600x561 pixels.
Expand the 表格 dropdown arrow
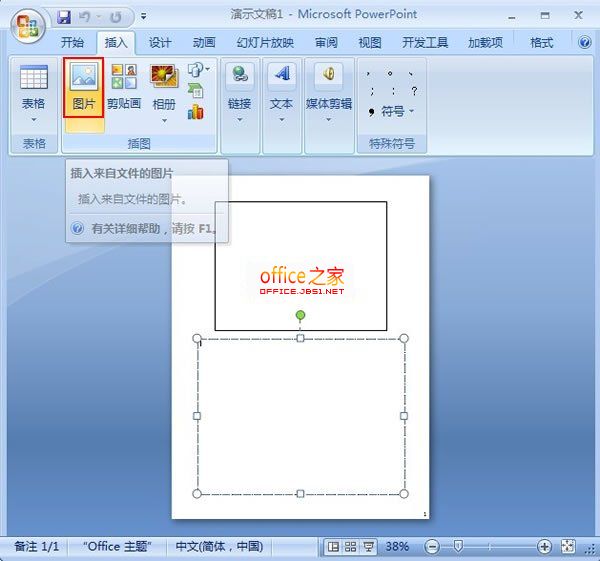[34, 120]
